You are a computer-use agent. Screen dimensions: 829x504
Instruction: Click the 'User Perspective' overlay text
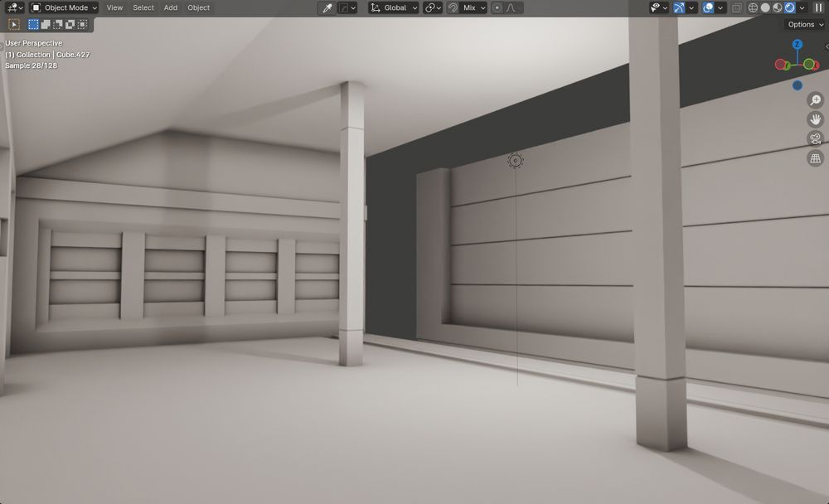tap(33, 43)
